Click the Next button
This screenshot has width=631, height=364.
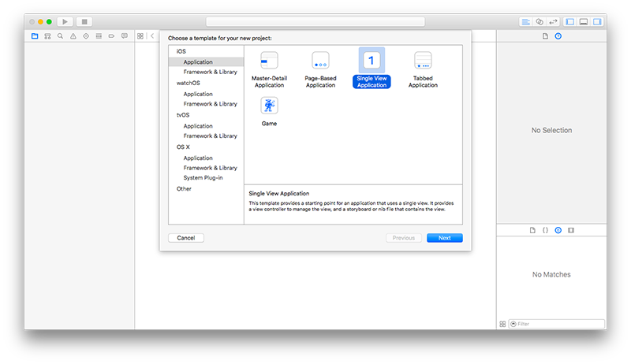[x=445, y=238]
